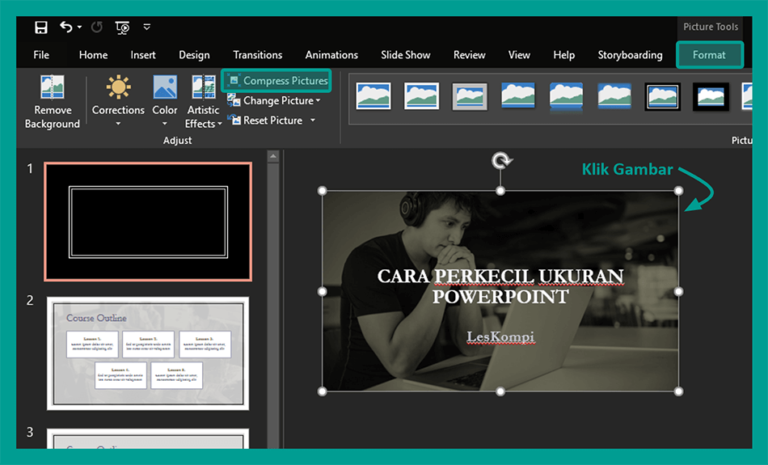Click the Undo arrow icon

point(66,26)
